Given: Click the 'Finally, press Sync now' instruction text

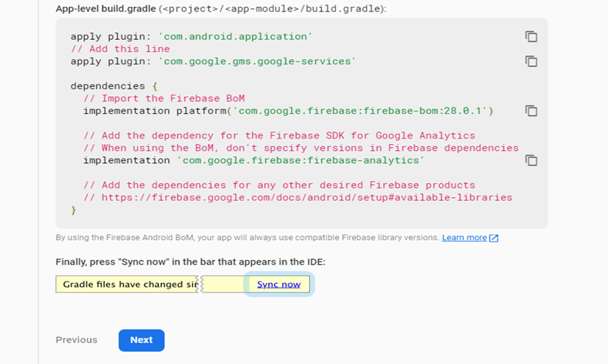Looking at the screenshot, I should coord(190,262).
